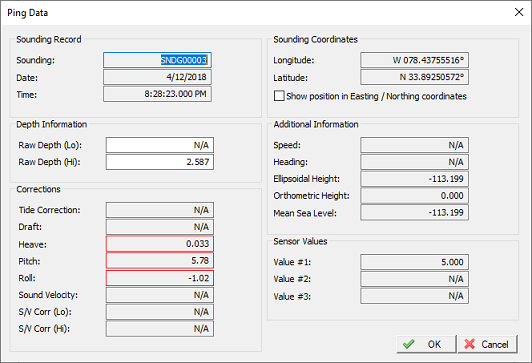Click the Value #1 field showing 5.000
The height and width of the screenshot is (363, 532).
pos(414,262)
